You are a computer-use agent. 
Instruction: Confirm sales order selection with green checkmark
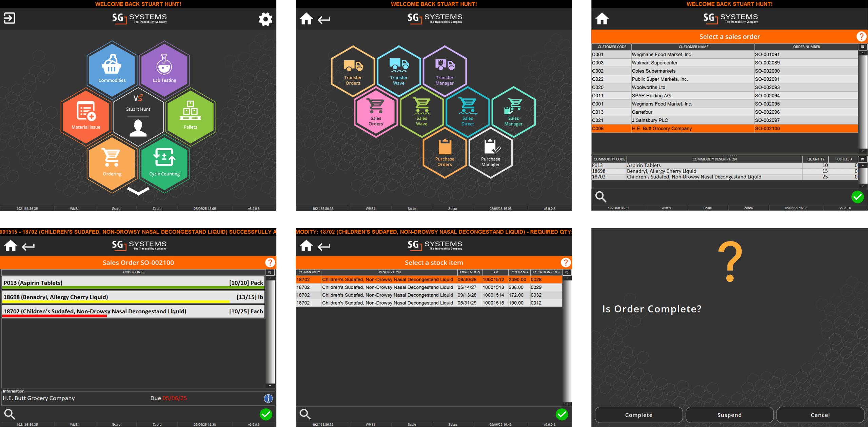(857, 197)
